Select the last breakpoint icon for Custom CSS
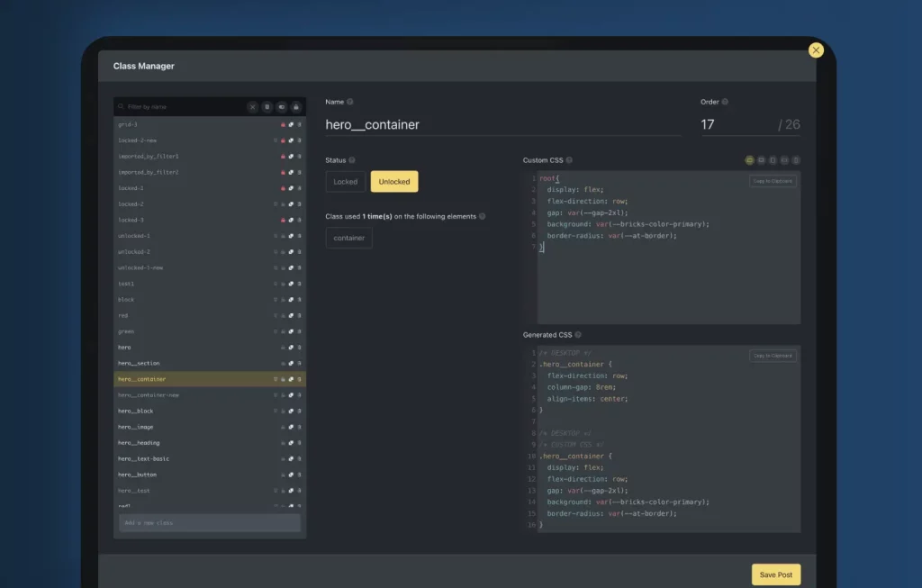 click(796, 160)
